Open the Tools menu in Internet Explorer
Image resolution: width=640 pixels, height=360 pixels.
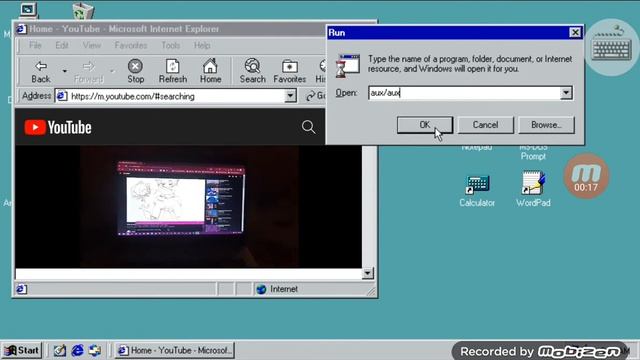pyautogui.click(x=171, y=45)
